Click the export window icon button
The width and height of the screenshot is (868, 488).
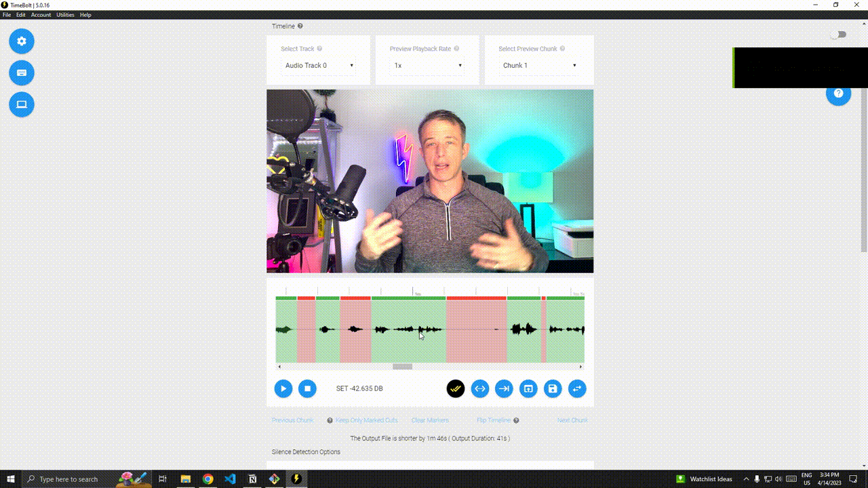(x=528, y=388)
